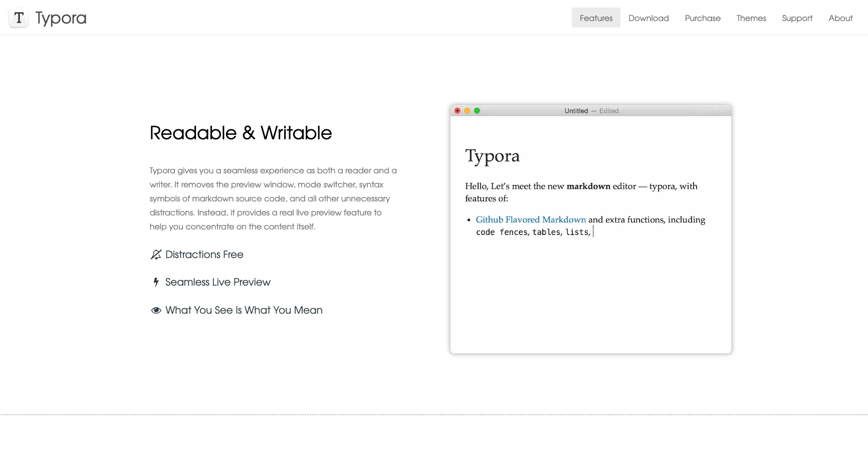Select the "Distractions Free" feature label
Image resolution: width=868 pixels, height=469 pixels.
pyautogui.click(x=204, y=255)
